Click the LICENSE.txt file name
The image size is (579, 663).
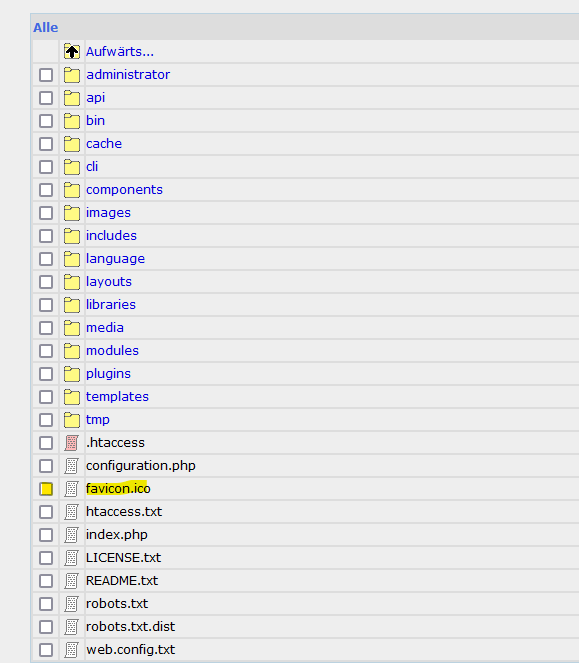123,558
